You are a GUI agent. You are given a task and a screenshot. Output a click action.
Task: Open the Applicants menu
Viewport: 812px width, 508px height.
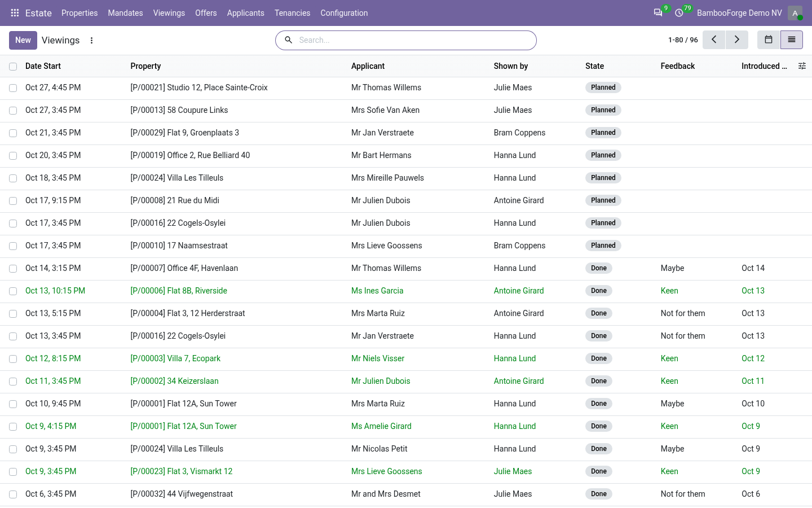click(x=246, y=13)
